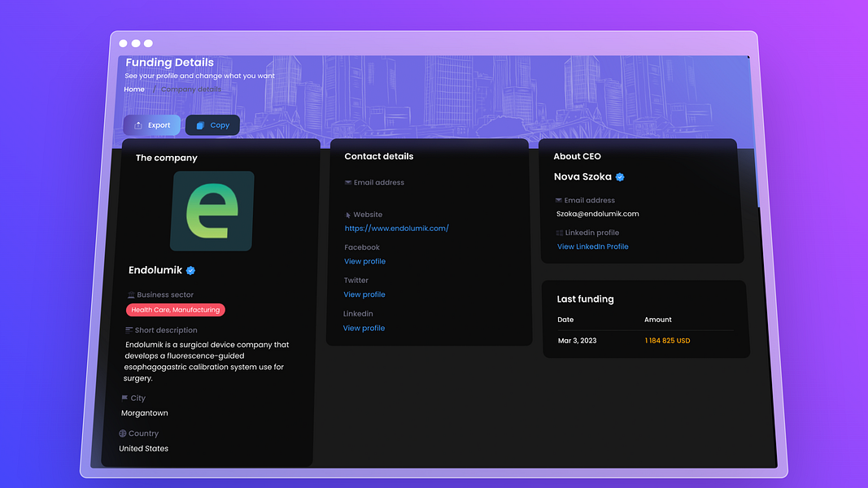Navigate to Home in the breadcrumb
This screenshot has width=868, height=488.
(133, 89)
